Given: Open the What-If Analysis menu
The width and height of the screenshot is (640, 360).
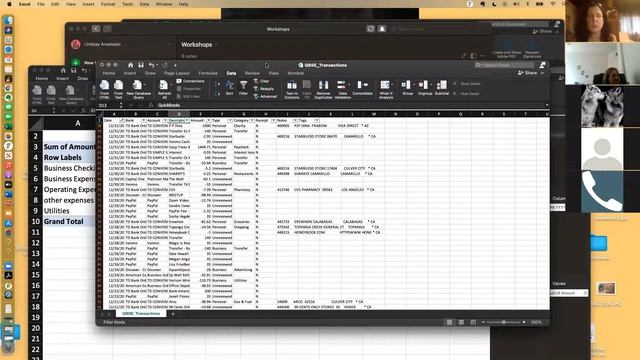Looking at the screenshot, I should click(386, 89).
